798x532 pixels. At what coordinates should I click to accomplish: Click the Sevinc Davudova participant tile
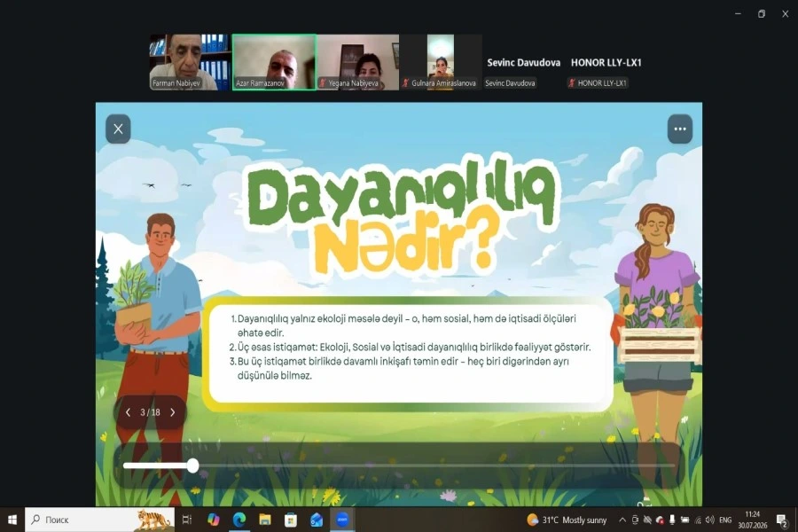pyautogui.click(x=524, y=62)
